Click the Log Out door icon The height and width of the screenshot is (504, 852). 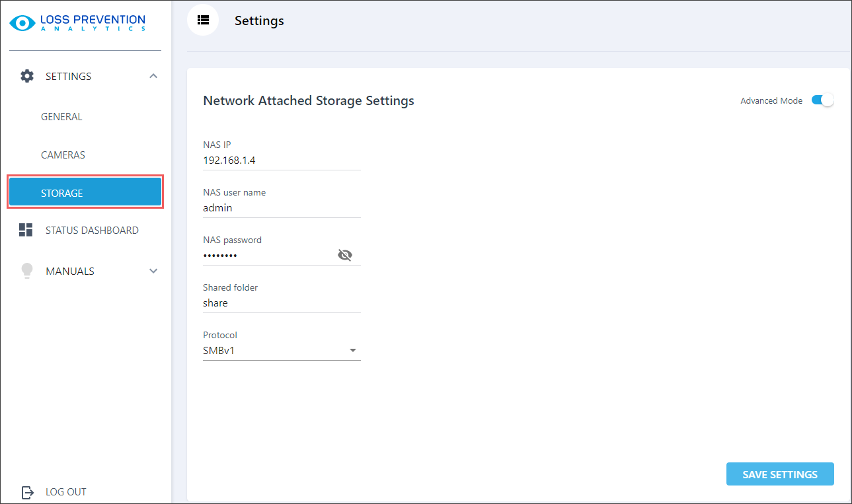[27, 492]
